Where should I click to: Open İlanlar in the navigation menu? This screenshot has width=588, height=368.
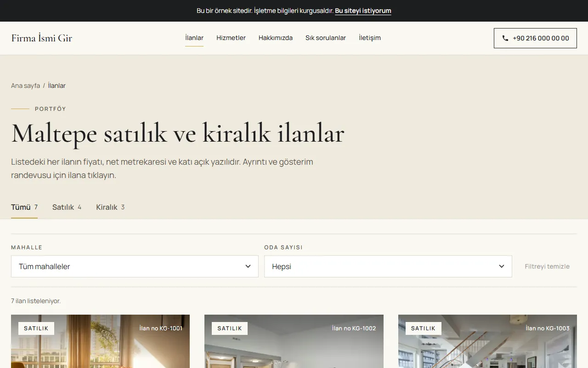click(194, 38)
